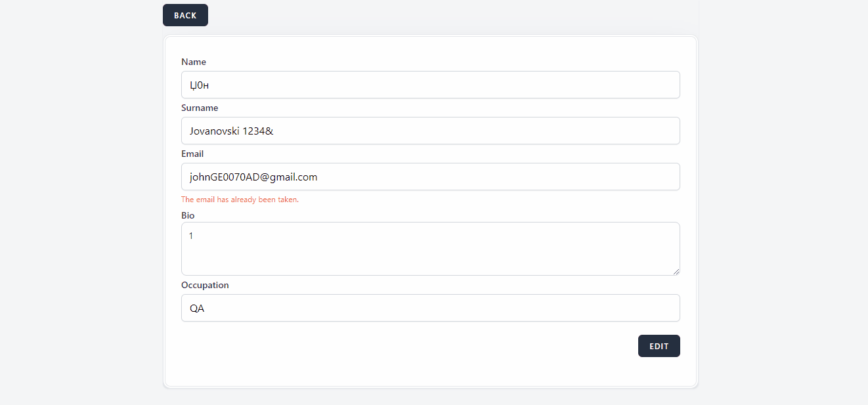Focus the Occupation input field
Screen dimensions: 868x405
tap(430, 308)
